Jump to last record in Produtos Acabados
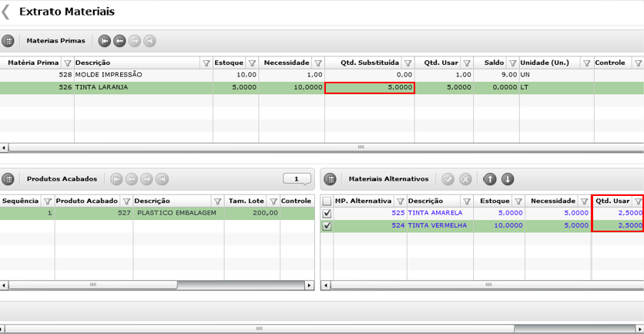Screen dimensions: 644x334 (x=163, y=179)
